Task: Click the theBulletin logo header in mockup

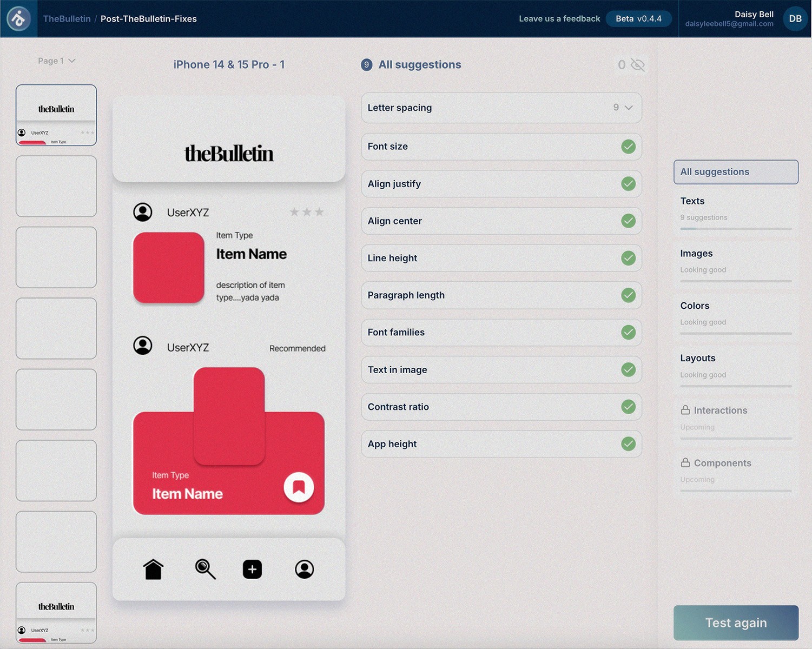Action: pyautogui.click(x=229, y=154)
